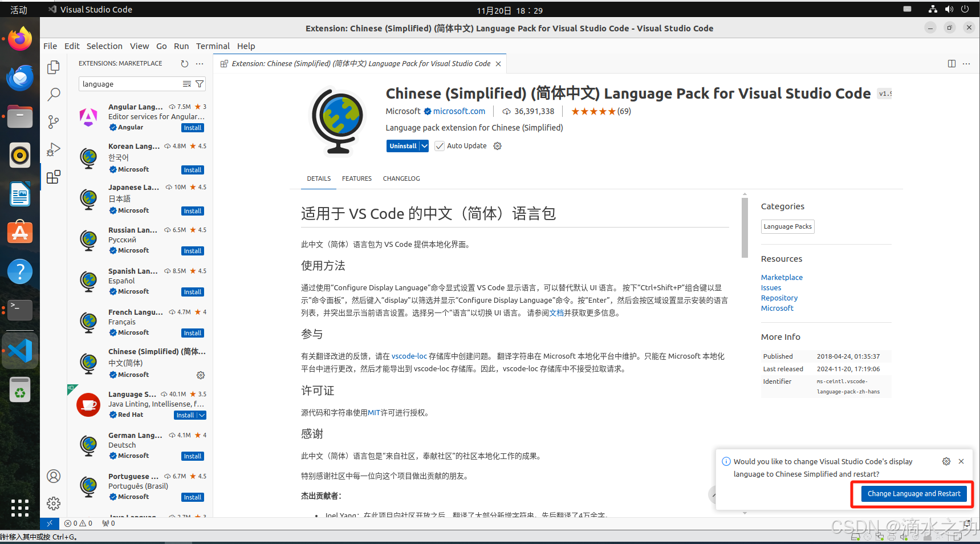The width and height of the screenshot is (980, 544).
Task: Launch Thunderbird mail from the dock
Action: pyautogui.click(x=20, y=78)
